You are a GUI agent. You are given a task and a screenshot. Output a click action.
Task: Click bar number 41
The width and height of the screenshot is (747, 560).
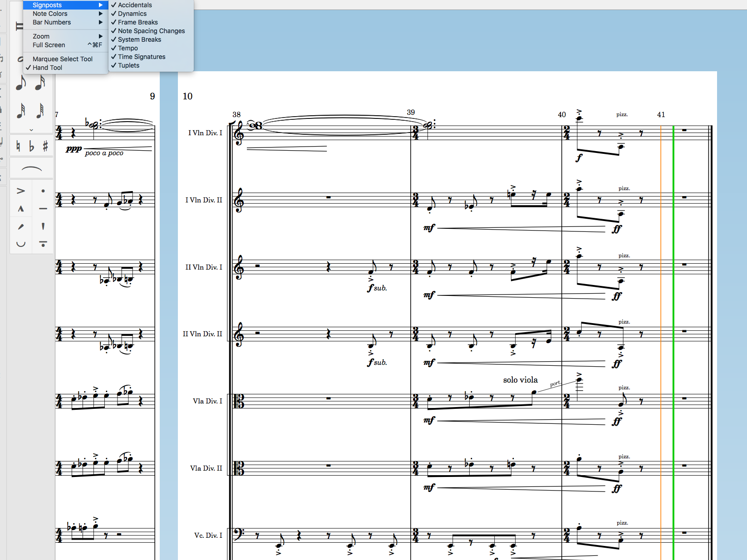661,114
